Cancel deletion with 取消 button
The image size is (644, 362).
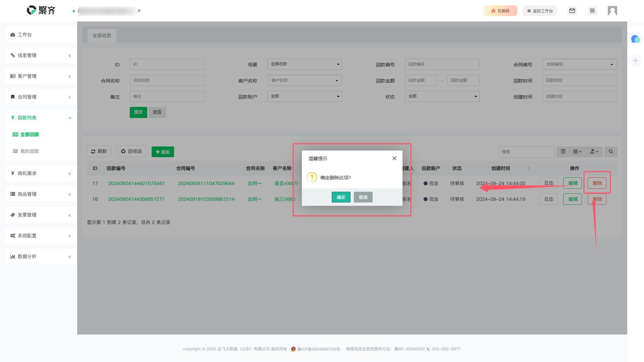(x=363, y=197)
